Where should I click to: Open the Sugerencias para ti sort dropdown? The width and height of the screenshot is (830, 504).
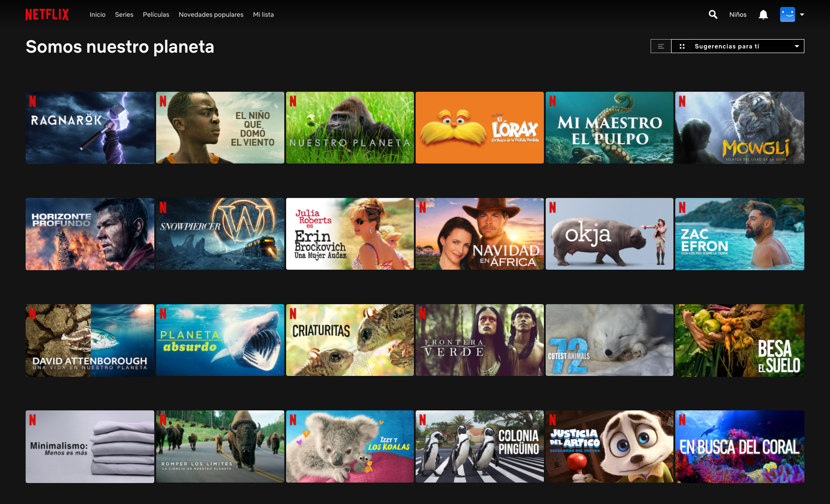coord(738,46)
